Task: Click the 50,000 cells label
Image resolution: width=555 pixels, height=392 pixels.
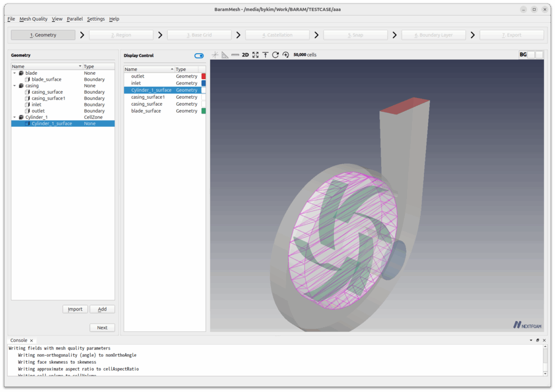Action: [x=305, y=55]
